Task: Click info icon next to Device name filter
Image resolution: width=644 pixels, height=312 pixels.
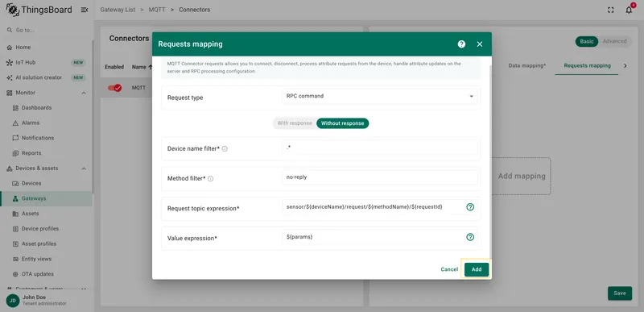Action: click(x=225, y=149)
